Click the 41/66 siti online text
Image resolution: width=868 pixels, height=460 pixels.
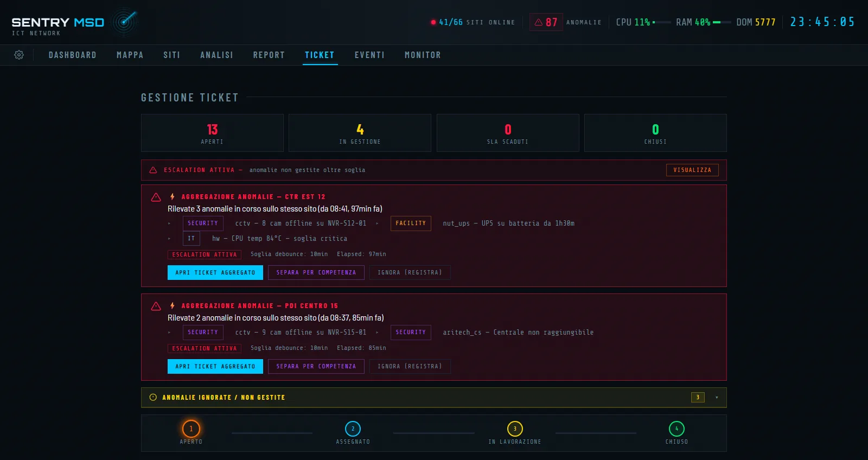tap(477, 22)
